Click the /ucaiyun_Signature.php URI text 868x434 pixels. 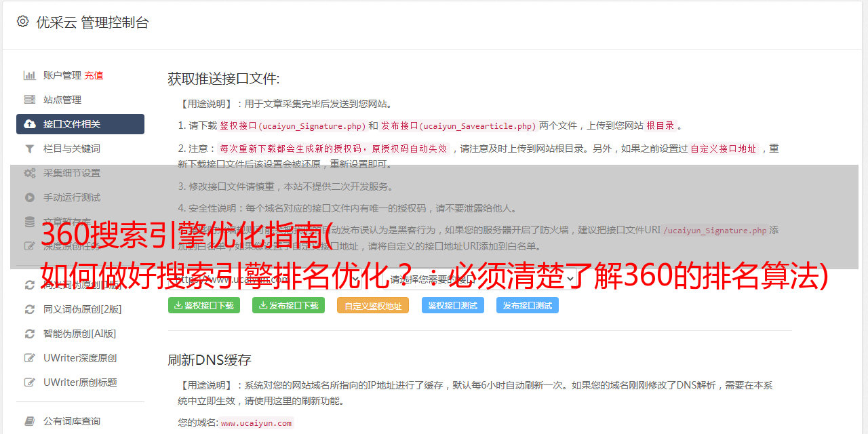coord(715,230)
